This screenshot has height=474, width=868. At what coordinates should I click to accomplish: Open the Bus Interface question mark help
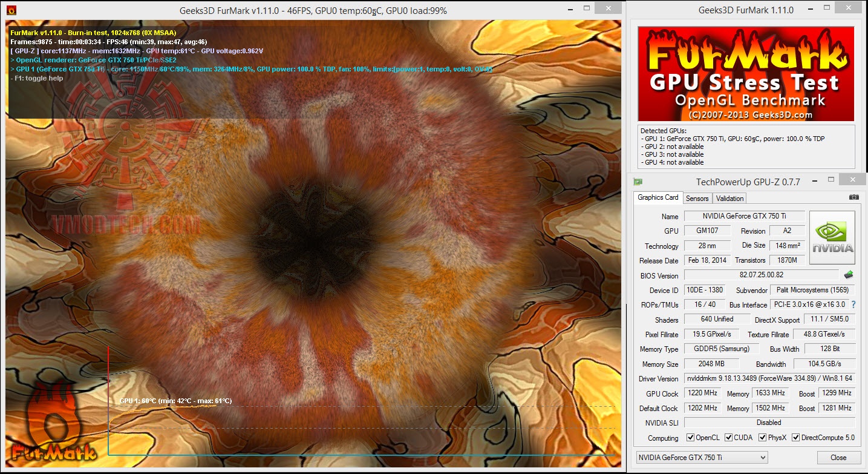853,304
